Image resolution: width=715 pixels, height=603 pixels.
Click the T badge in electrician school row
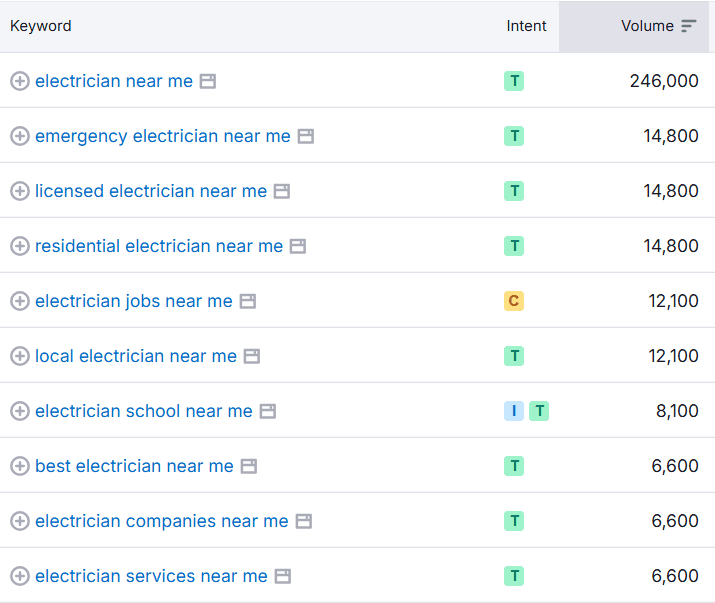(x=539, y=411)
